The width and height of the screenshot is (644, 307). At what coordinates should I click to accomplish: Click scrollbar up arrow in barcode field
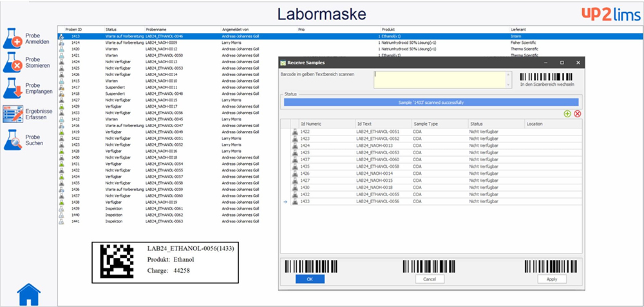click(x=509, y=74)
